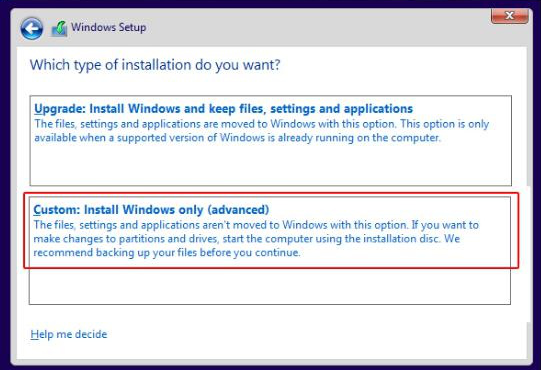
Task: Click the underlined C in 'Custom'
Action: click(x=37, y=210)
